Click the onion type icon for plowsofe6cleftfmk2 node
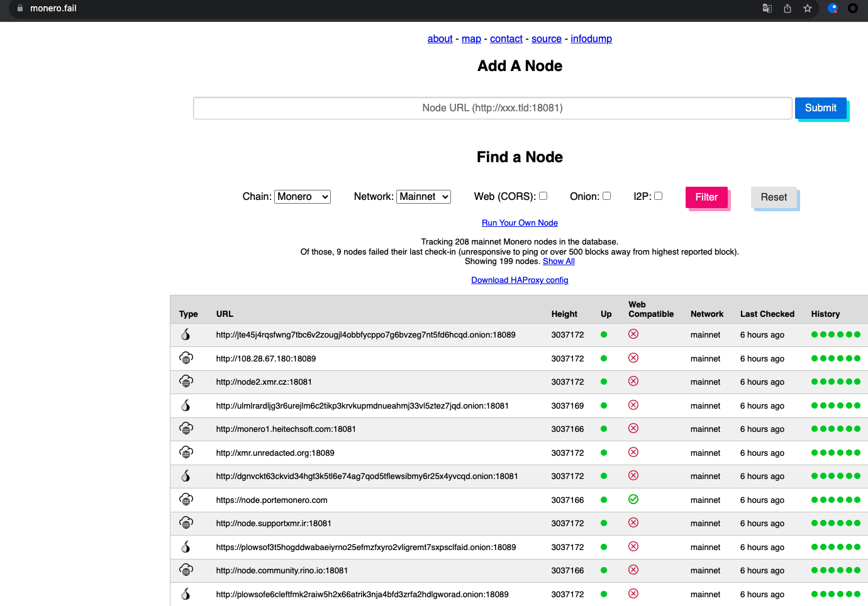Image resolution: width=868 pixels, height=606 pixels. 186,594
